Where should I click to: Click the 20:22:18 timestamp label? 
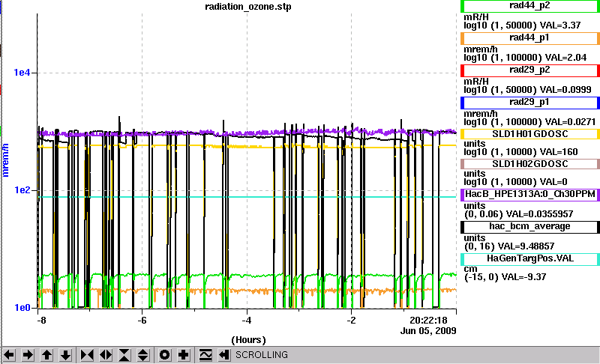point(428,320)
